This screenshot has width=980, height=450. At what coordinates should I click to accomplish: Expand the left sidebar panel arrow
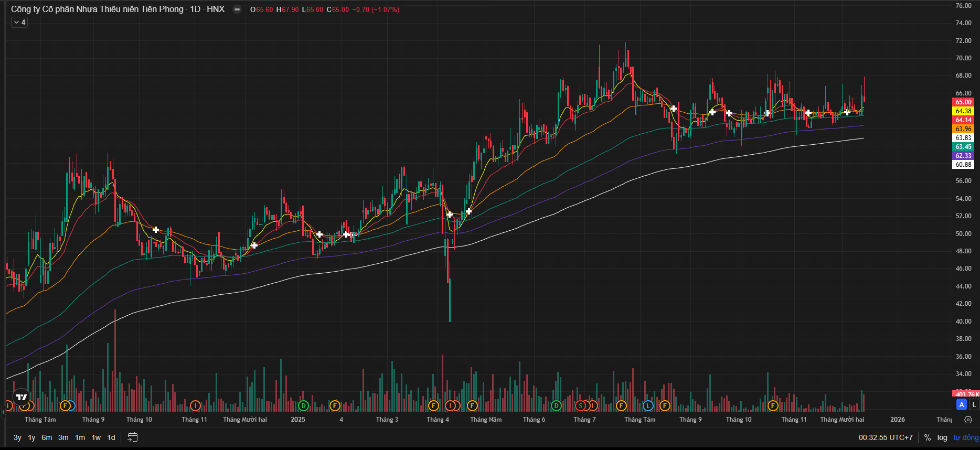[3, 412]
